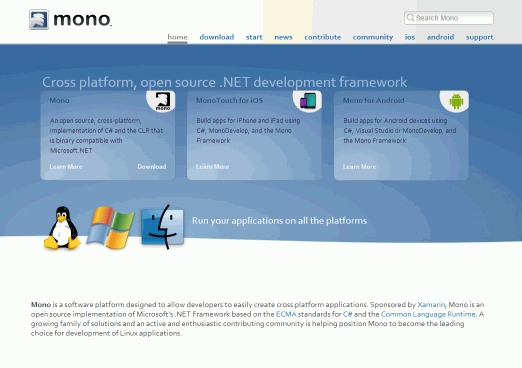The image size is (522, 368).
Task: Select the community nav item
Action: click(373, 37)
